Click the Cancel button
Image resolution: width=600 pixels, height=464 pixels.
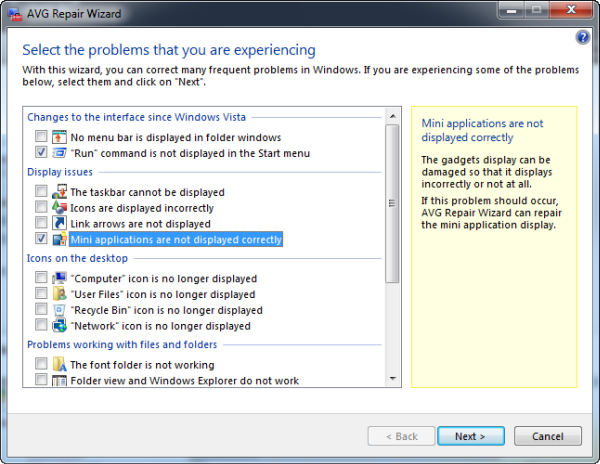click(548, 436)
